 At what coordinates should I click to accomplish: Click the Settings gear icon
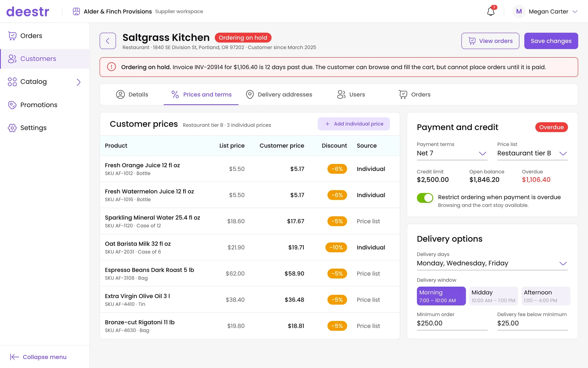(x=12, y=128)
